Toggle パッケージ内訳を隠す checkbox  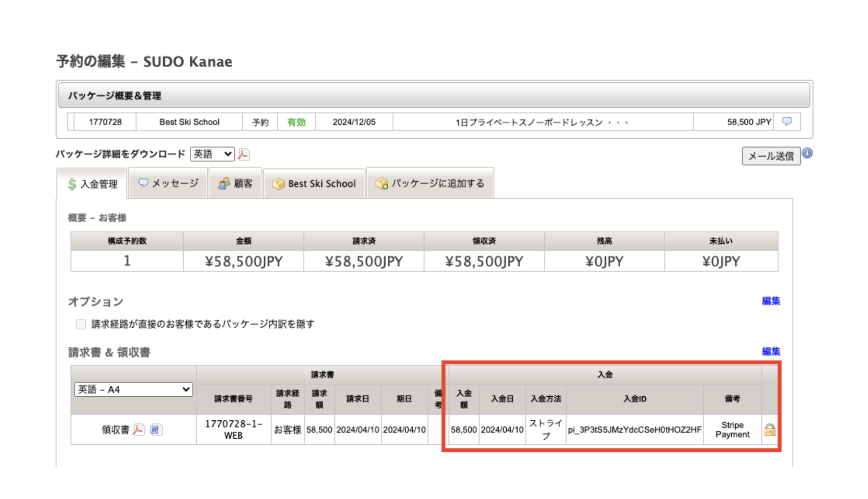(x=81, y=324)
